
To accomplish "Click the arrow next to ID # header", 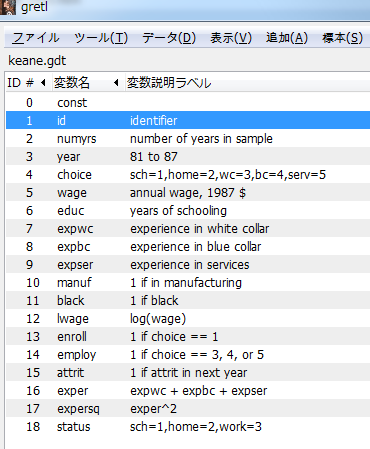I will (x=43, y=82).
